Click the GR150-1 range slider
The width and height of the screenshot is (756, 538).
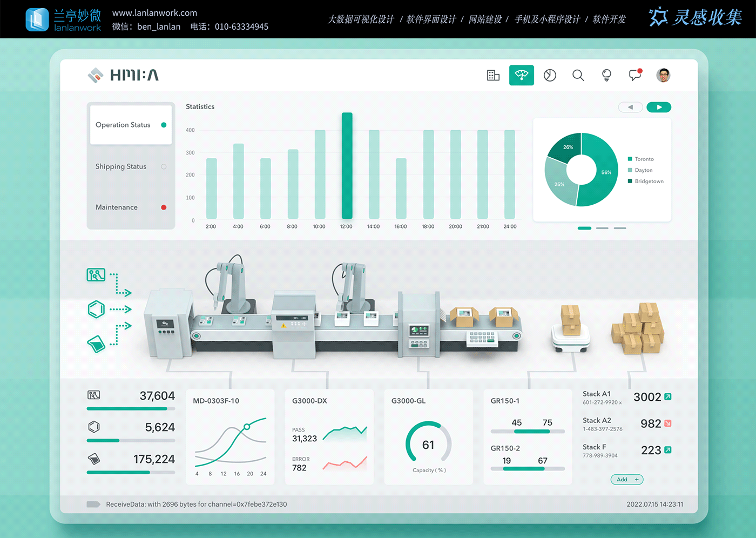coord(528,432)
